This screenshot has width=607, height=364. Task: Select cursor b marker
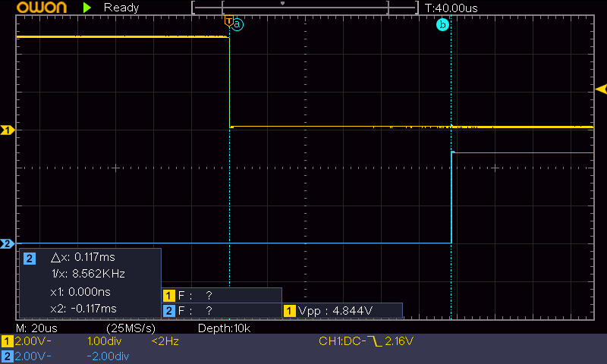click(442, 25)
